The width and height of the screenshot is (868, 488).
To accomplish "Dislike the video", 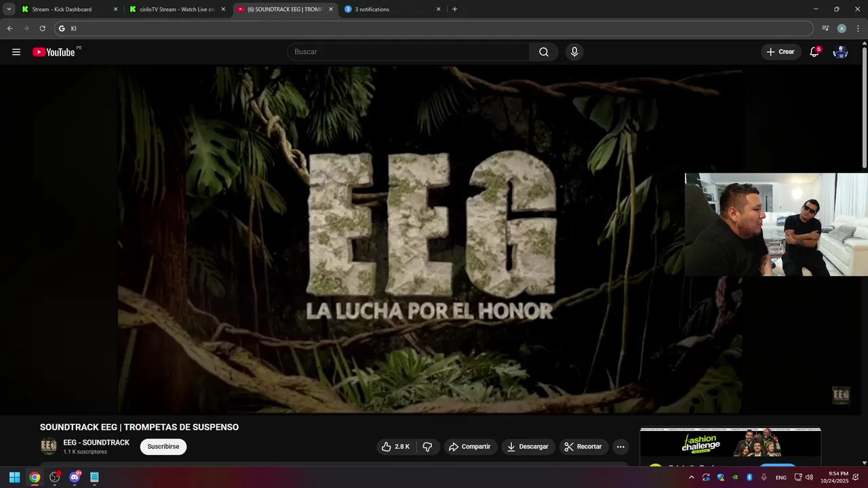I will [427, 447].
